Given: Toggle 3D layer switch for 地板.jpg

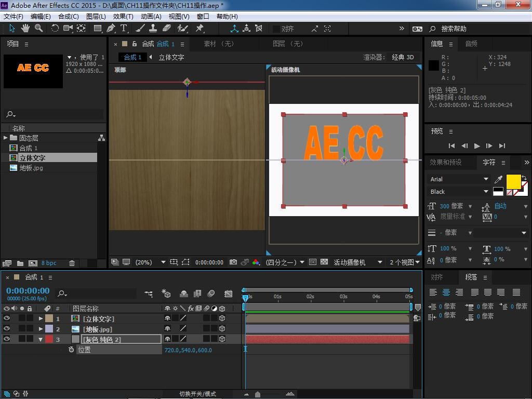Looking at the screenshot, I should tap(222, 329).
